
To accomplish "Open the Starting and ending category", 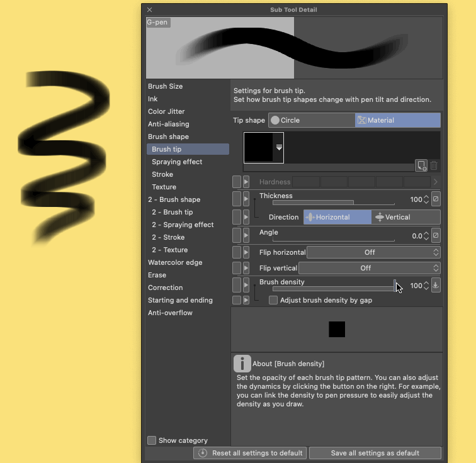I will point(187,300).
